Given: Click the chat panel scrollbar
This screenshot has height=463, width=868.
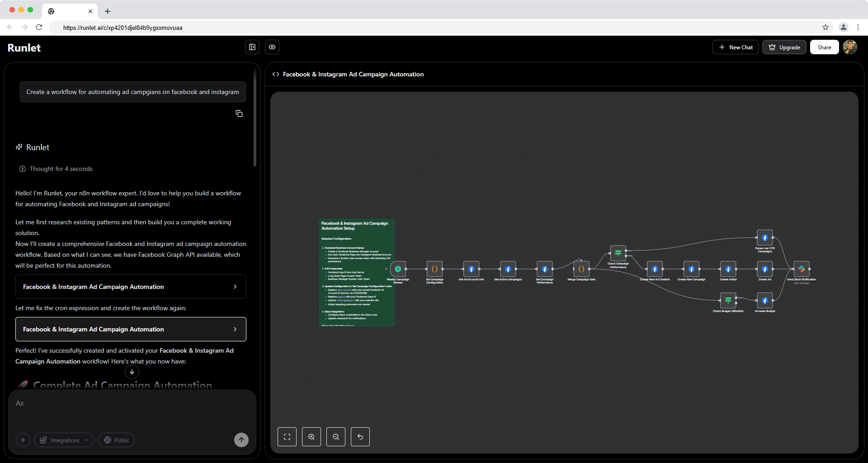Looking at the screenshot, I should 255,118.
